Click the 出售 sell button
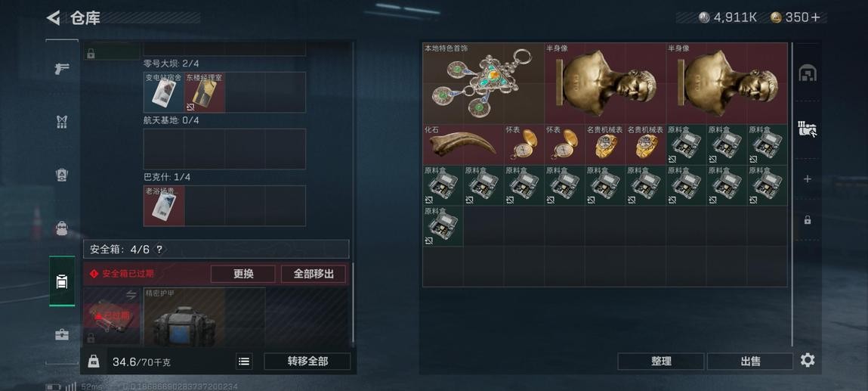The height and width of the screenshot is (391, 868). tap(750, 362)
